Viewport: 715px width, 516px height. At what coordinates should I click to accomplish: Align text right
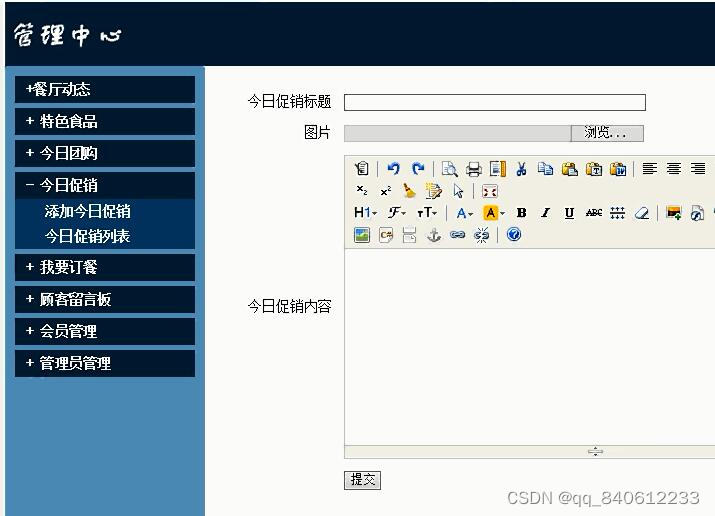pyautogui.click(x=698, y=169)
